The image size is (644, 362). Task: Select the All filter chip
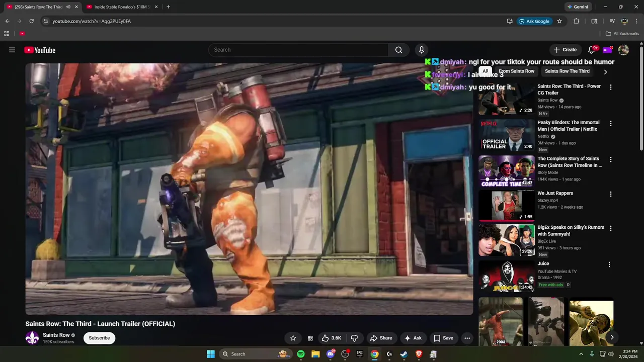[x=485, y=71]
